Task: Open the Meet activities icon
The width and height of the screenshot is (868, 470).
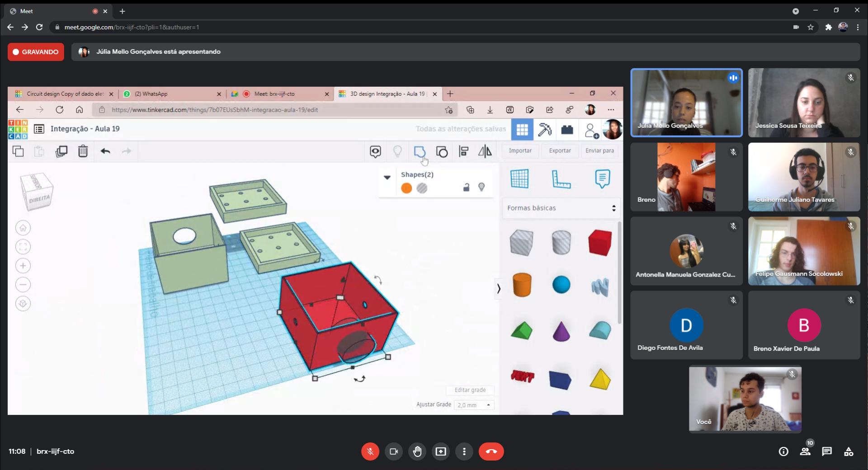Action: (x=849, y=451)
